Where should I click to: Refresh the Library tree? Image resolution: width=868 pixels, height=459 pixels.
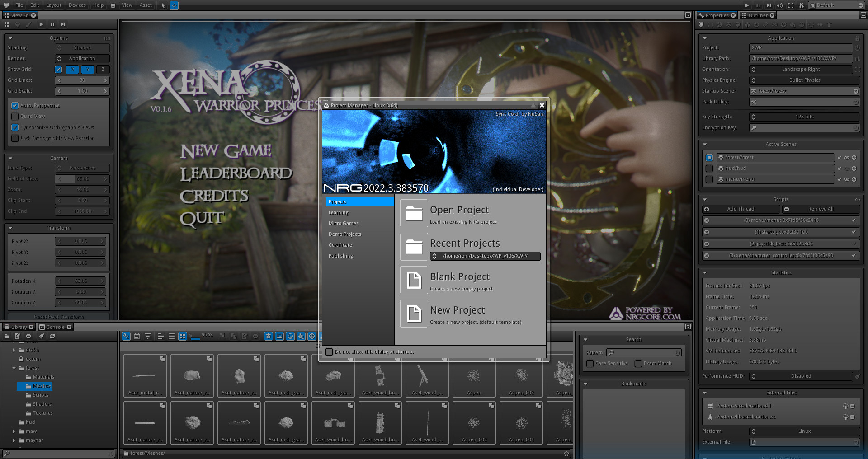[52, 336]
